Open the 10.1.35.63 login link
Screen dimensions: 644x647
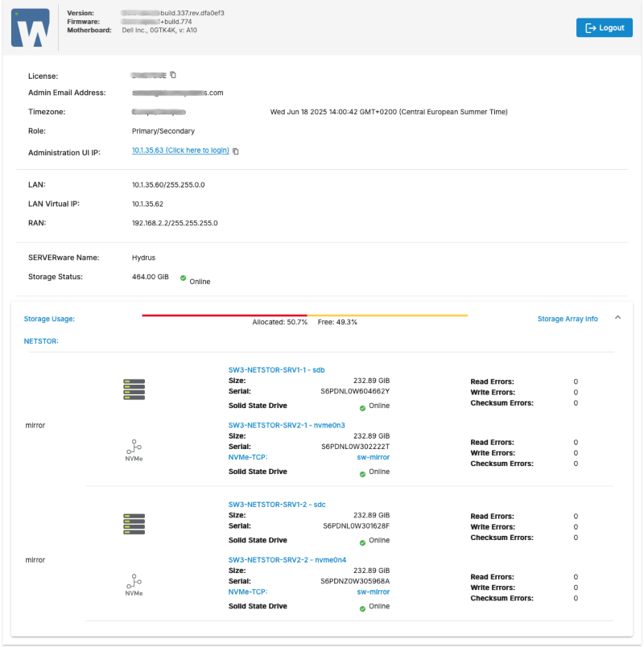pos(180,150)
